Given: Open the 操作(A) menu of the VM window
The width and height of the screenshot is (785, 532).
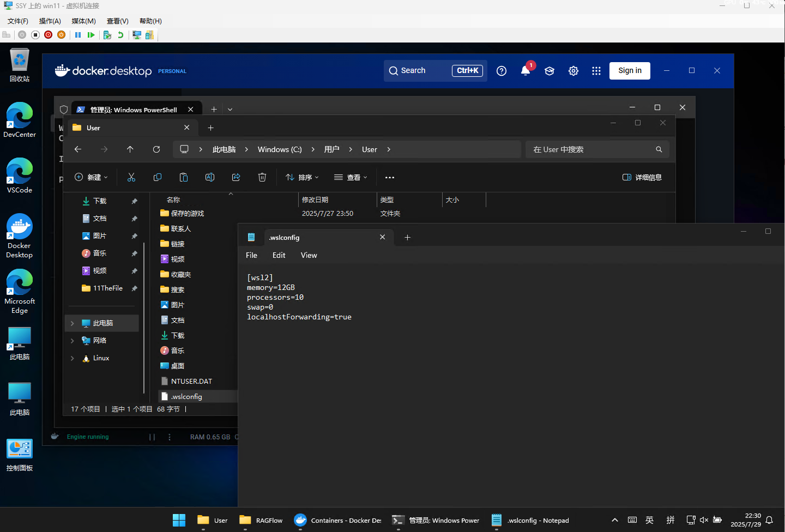Looking at the screenshot, I should (x=50, y=21).
